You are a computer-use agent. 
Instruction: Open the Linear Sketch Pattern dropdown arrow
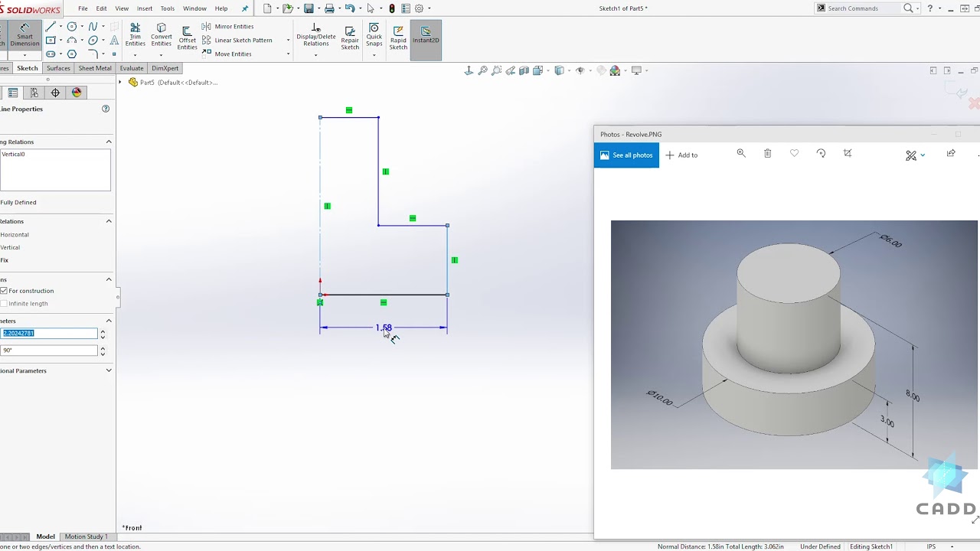click(x=289, y=41)
